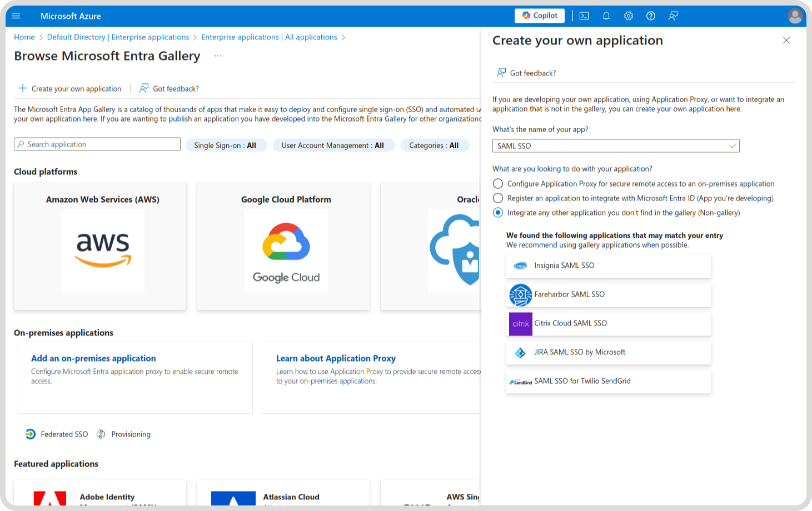This screenshot has width=812, height=511.
Task: Go to Home breadcrumb
Action: click(x=24, y=37)
